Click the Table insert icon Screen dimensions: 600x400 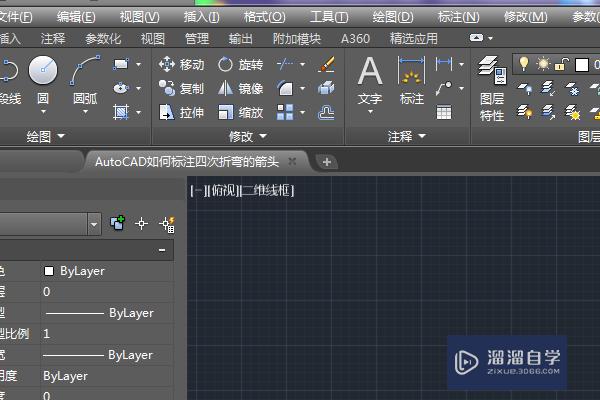[444, 113]
